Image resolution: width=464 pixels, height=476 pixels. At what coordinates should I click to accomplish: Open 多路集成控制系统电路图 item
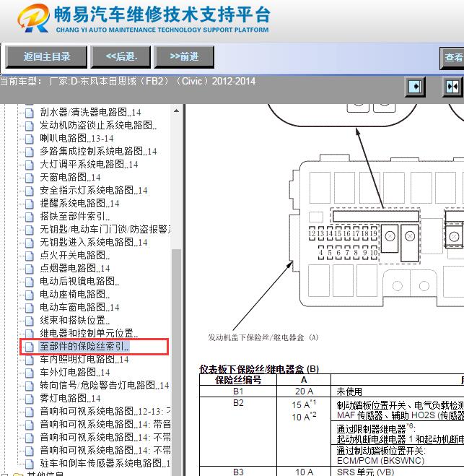[98, 151]
